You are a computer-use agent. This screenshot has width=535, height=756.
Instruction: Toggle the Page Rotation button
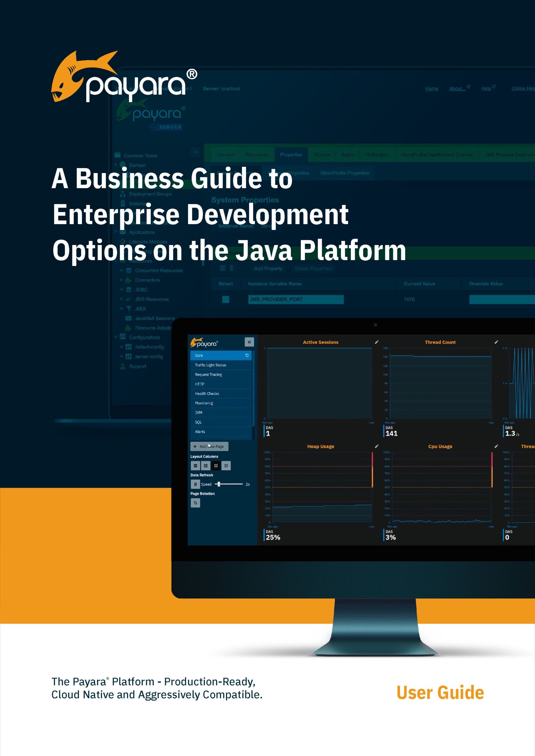[195, 503]
